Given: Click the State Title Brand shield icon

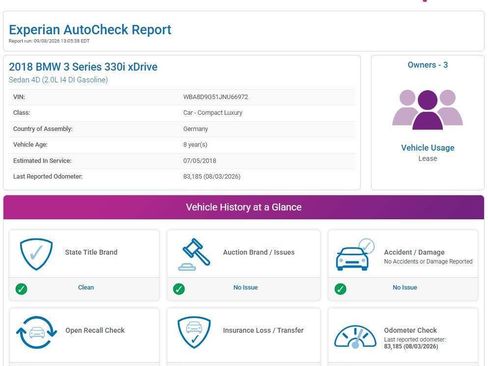Looking at the screenshot, I should coord(36,254).
